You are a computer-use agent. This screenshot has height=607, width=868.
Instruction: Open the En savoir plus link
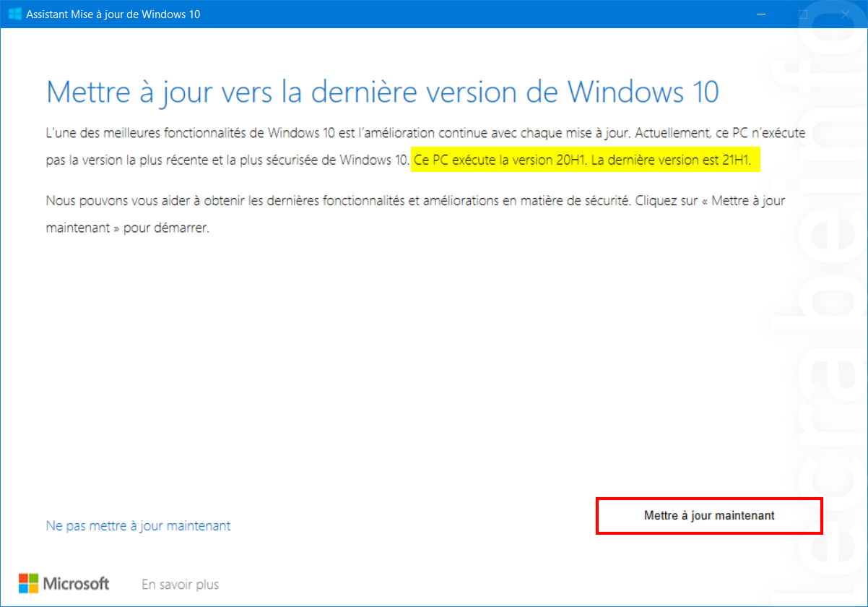[x=180, y=584]
